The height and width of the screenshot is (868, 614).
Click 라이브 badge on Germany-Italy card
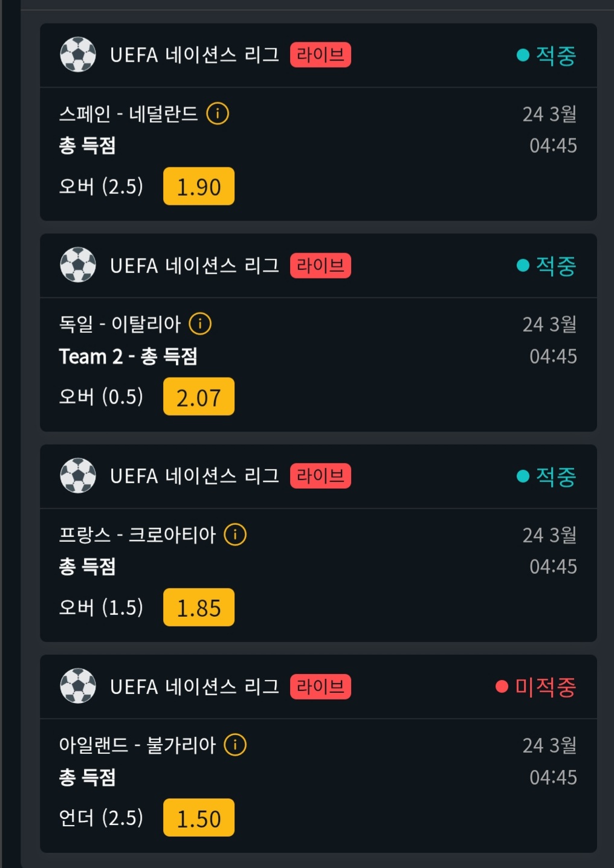tap(320, 265)
